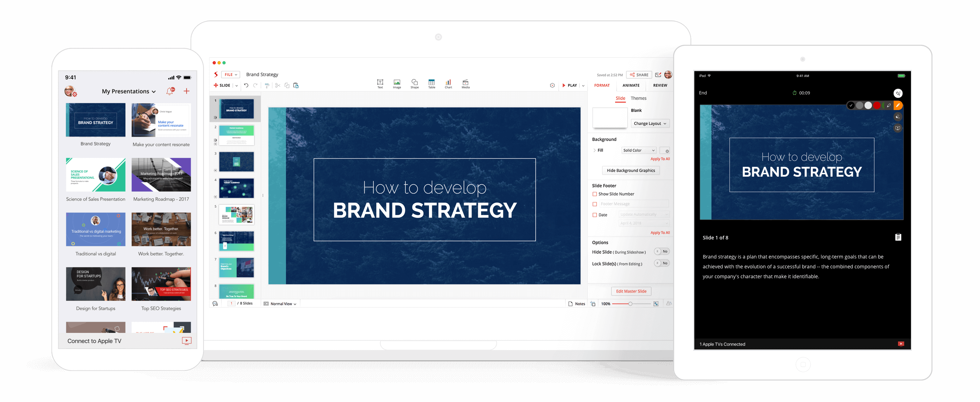Click Hide Background Graphics button

tap(631, 171)
